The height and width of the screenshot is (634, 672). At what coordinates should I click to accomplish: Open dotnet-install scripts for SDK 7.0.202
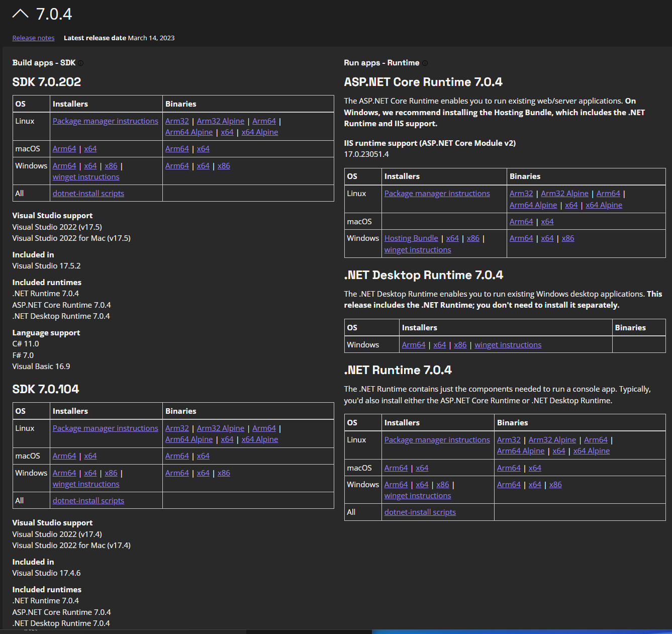click(88, 194)
